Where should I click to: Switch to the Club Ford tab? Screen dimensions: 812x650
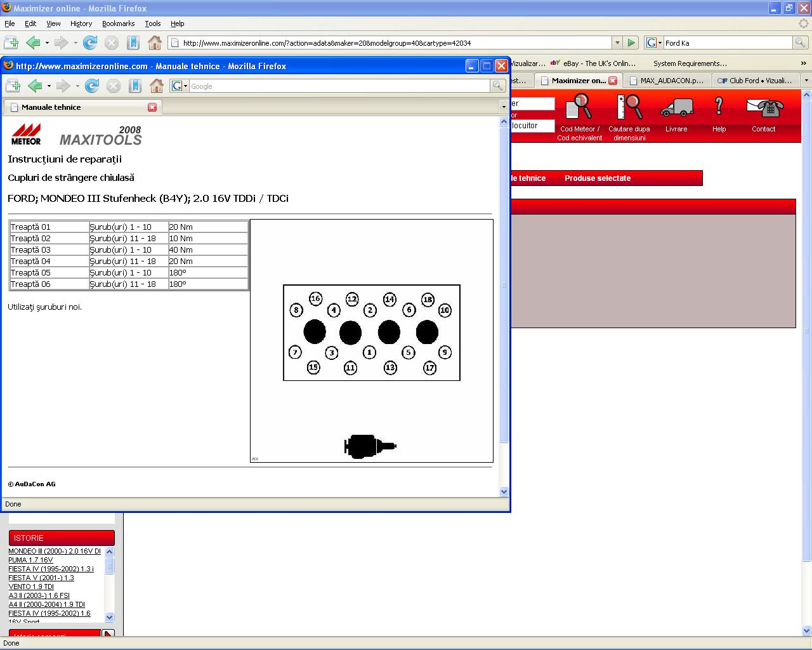click(755, 81)
